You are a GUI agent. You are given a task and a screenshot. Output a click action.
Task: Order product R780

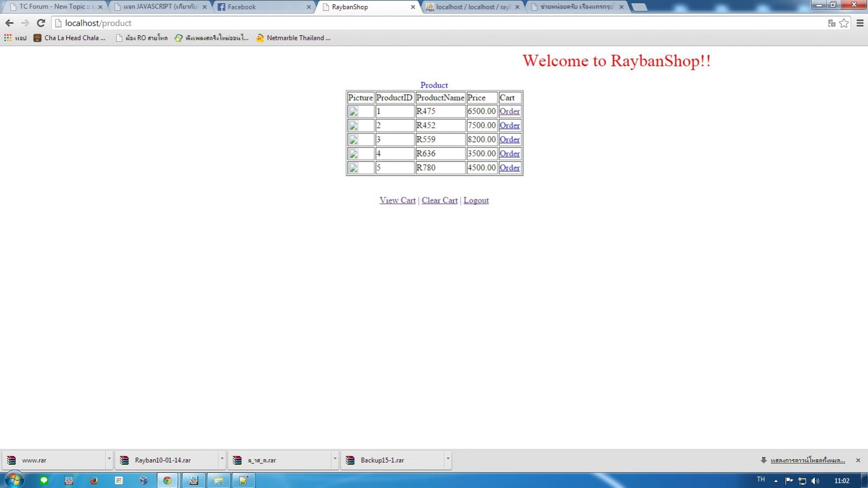(509, 168)
